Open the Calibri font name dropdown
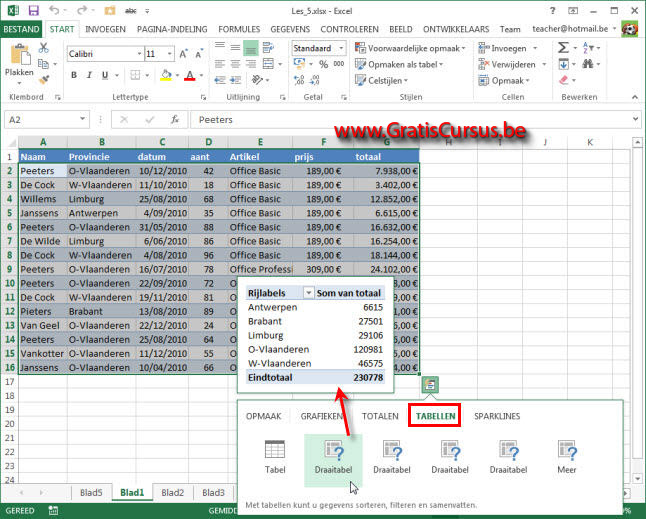The image size is (646, 519). tap(140, 54)
